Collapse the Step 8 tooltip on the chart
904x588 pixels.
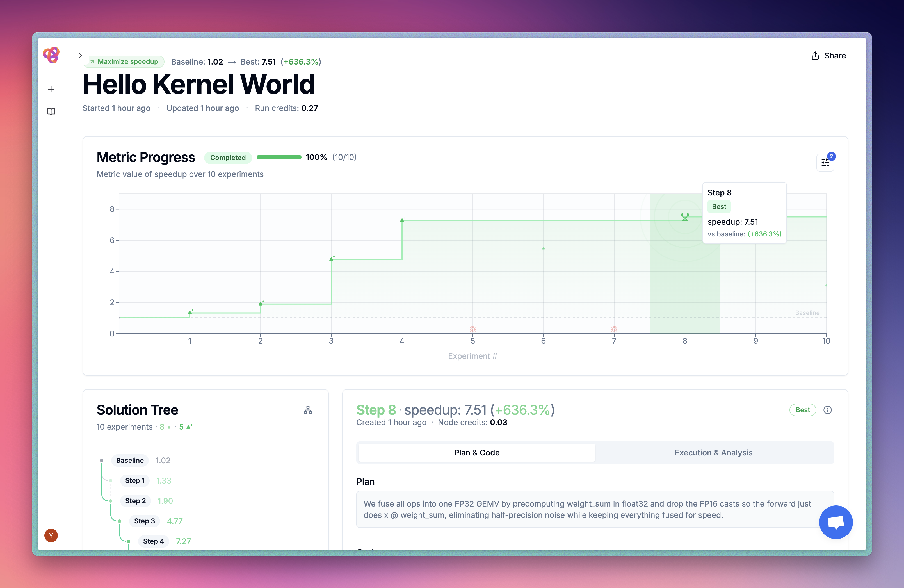click(x=745, y=213)
